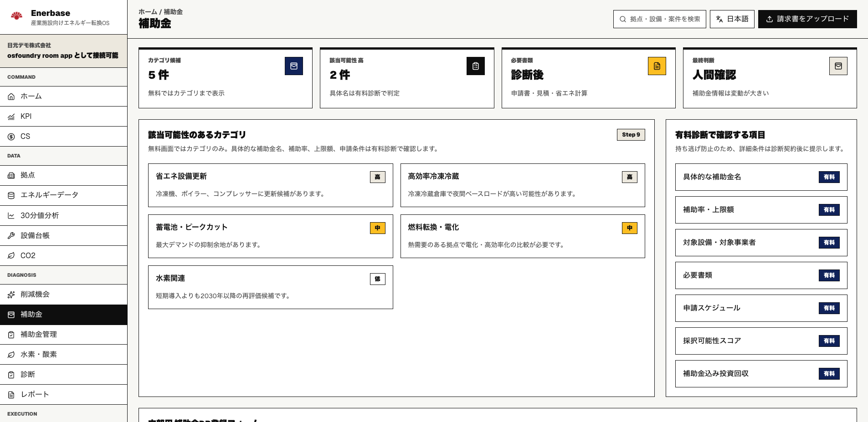Click 有料 badge beside 補助率・上限額
The image size is (868, 422).
click(x=829, y=210)
